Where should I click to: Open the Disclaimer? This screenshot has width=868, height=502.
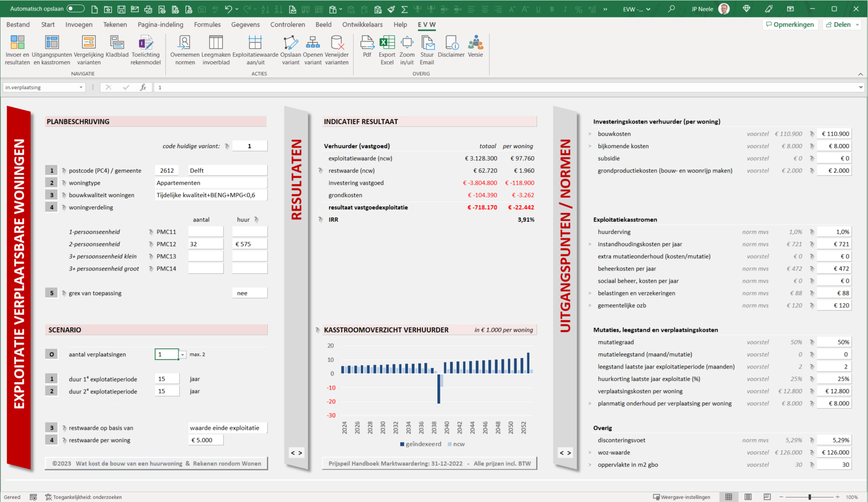click(451, 47)
